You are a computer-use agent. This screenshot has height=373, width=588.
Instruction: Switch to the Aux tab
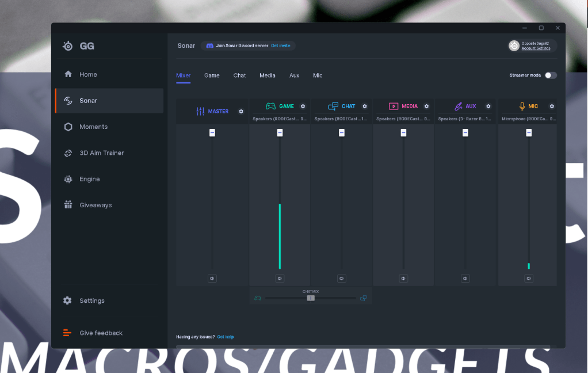click(x=295, y=75)
